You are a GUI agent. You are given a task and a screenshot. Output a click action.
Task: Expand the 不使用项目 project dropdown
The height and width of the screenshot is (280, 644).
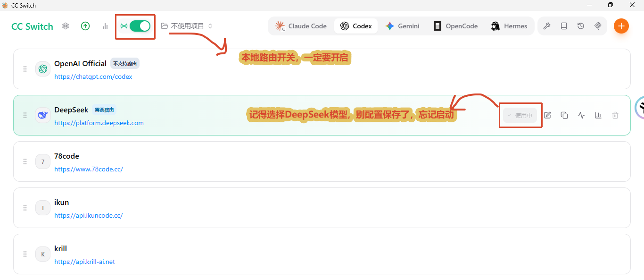point(187,26)
